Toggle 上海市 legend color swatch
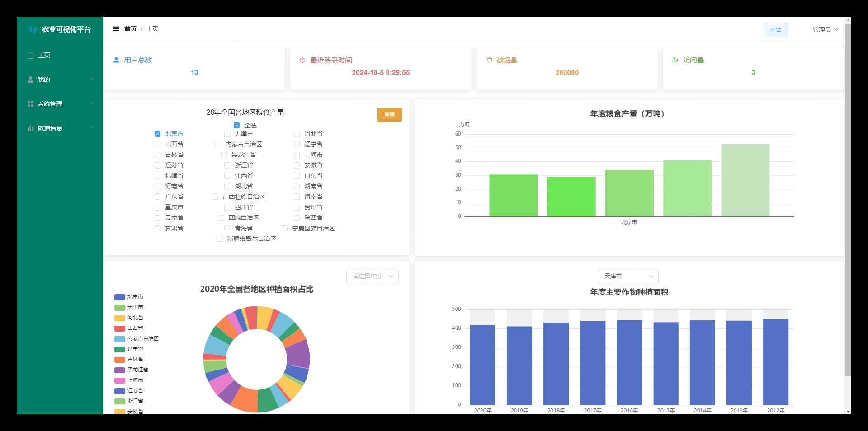The image size is (868, 431). pyautogui.click(x=120, y=380)
